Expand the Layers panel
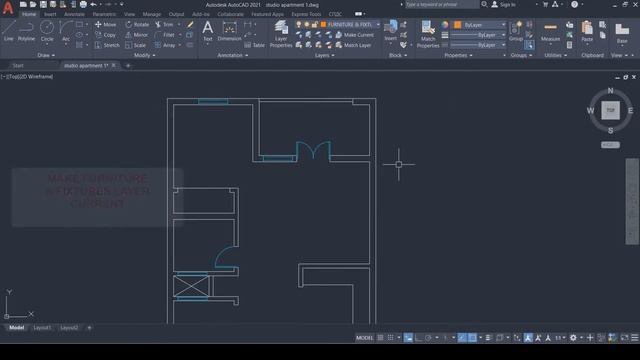Screen dimensions: 640x360 pos(324,55)
